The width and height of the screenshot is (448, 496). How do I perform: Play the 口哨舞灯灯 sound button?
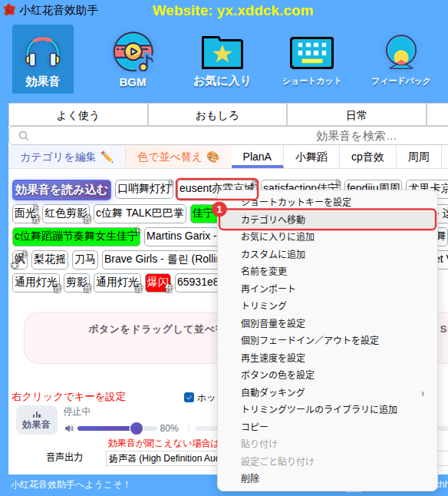[x=144, y=189]
